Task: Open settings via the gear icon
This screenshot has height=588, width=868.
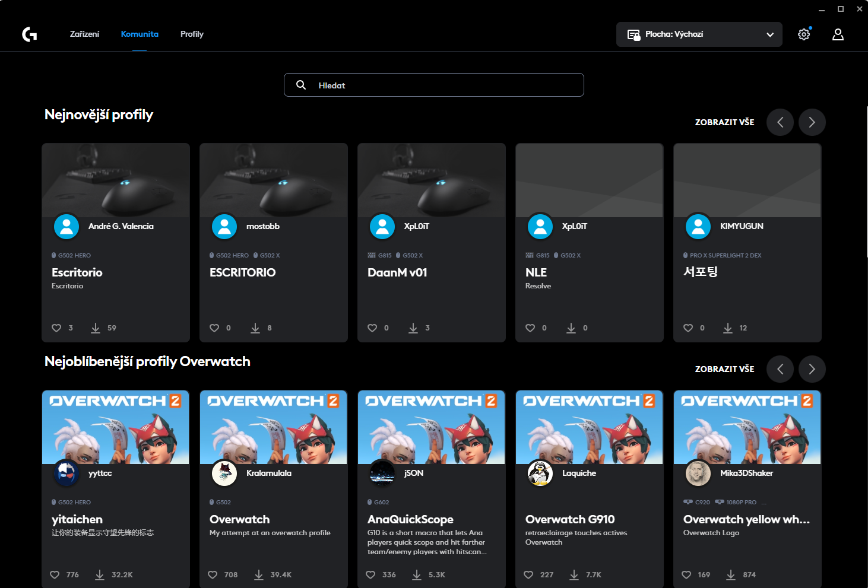Action: [804, 34]
